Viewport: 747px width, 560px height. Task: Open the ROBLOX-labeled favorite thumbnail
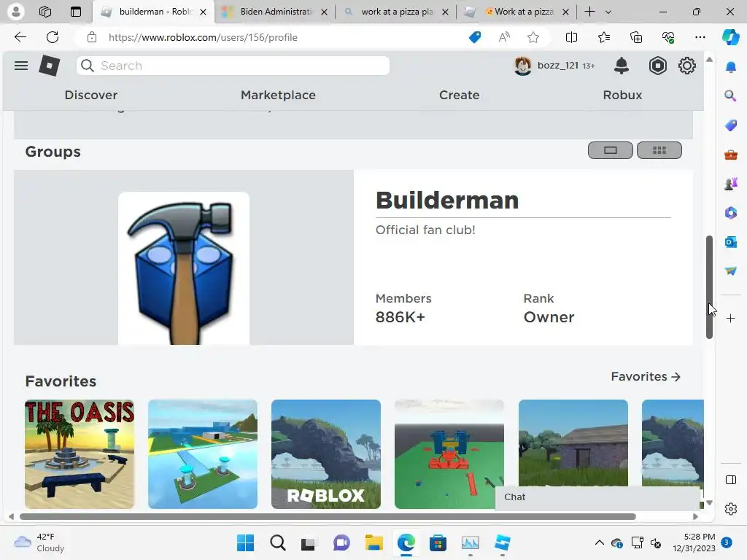326,454
